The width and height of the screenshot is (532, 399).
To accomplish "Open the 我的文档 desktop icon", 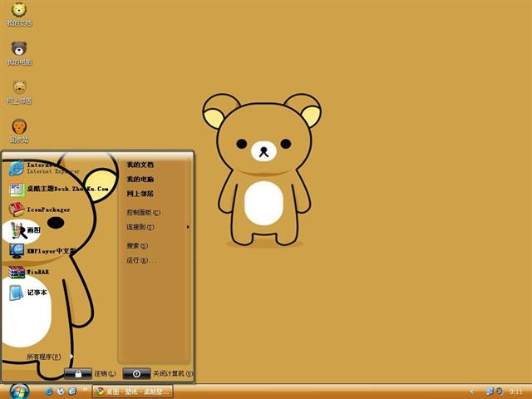I will (19, 14).
